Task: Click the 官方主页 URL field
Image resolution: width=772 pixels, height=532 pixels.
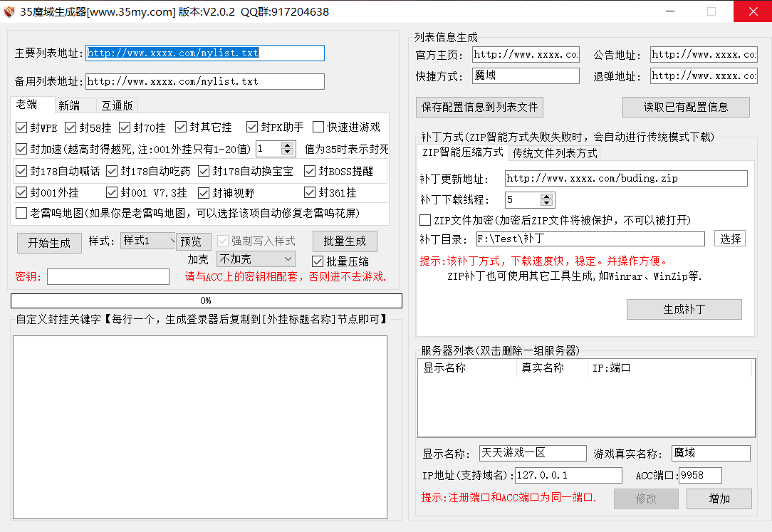Action: (x=526, y=55)
